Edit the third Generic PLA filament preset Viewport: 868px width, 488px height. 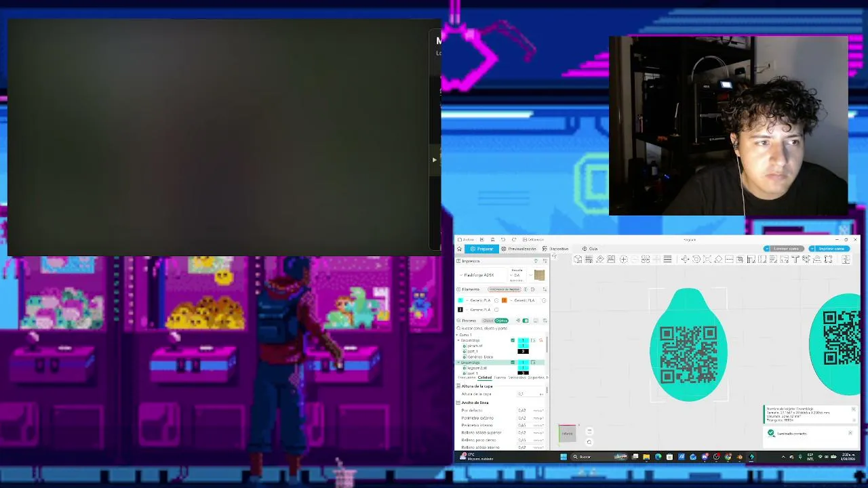(496, 310)
